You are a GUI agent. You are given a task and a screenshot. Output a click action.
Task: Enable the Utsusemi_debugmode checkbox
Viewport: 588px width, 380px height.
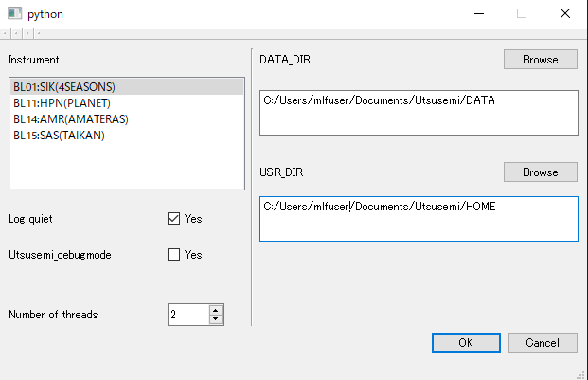click(x=173, y=254)
